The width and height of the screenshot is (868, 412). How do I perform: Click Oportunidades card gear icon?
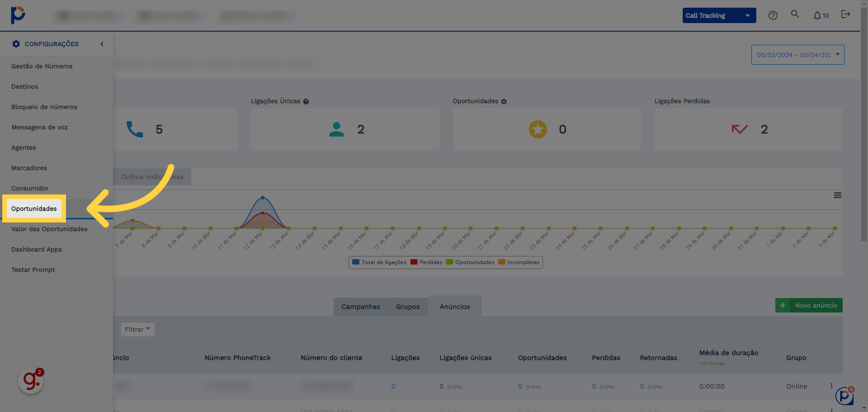504,101
